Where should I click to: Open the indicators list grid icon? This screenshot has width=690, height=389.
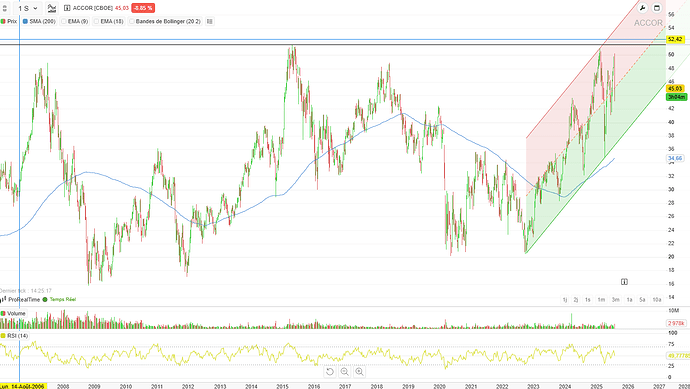coord(210,21)
